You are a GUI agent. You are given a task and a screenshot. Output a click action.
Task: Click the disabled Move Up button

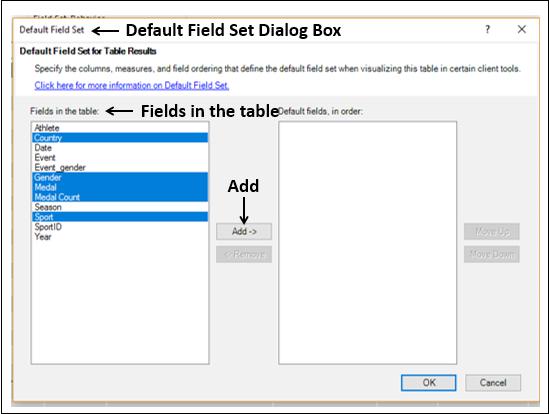point(492,232)
